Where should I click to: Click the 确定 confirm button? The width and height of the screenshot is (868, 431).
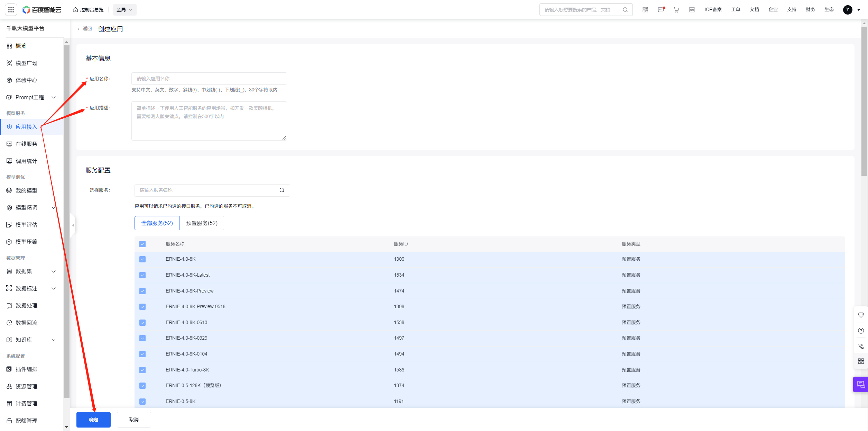[93, 420]
